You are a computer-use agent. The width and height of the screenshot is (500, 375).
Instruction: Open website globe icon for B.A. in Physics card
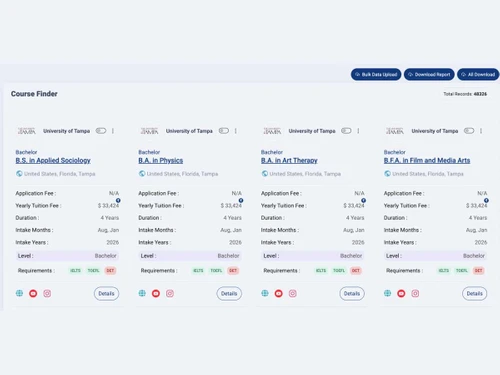point(142,293)
